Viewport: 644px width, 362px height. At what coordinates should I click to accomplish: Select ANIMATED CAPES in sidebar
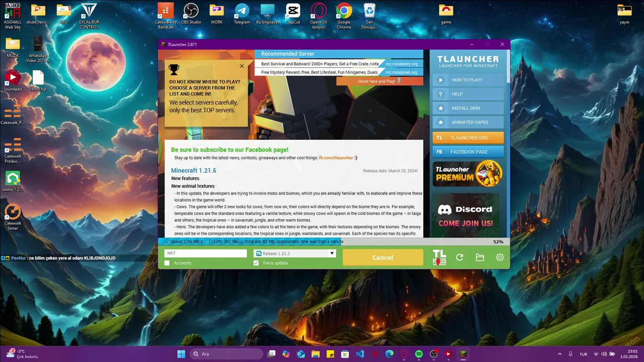468,122
